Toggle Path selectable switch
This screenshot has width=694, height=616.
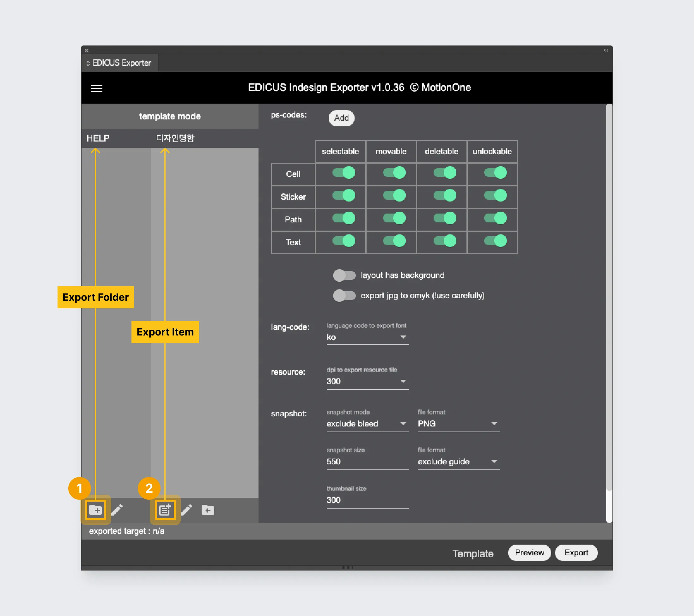click(344, 218)
